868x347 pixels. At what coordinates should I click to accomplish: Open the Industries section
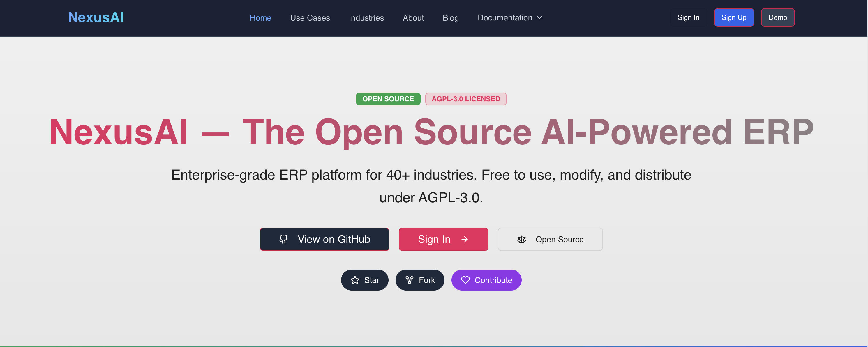366,18
